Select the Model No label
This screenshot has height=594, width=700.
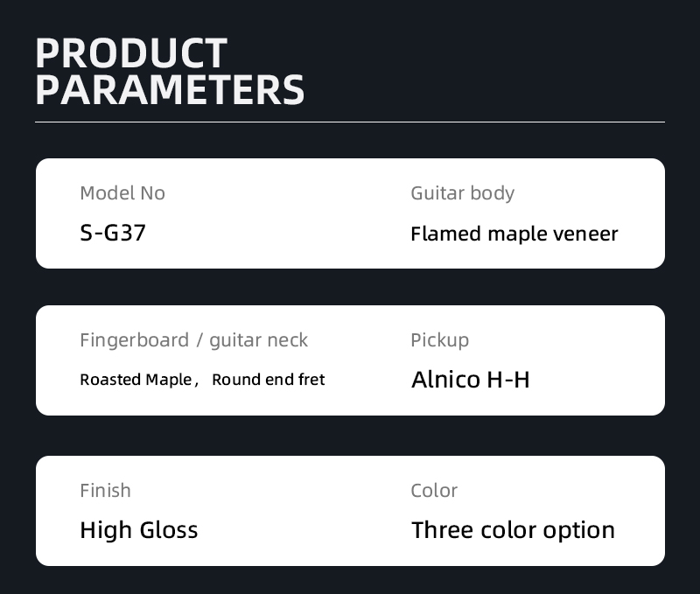coord(122,193)
